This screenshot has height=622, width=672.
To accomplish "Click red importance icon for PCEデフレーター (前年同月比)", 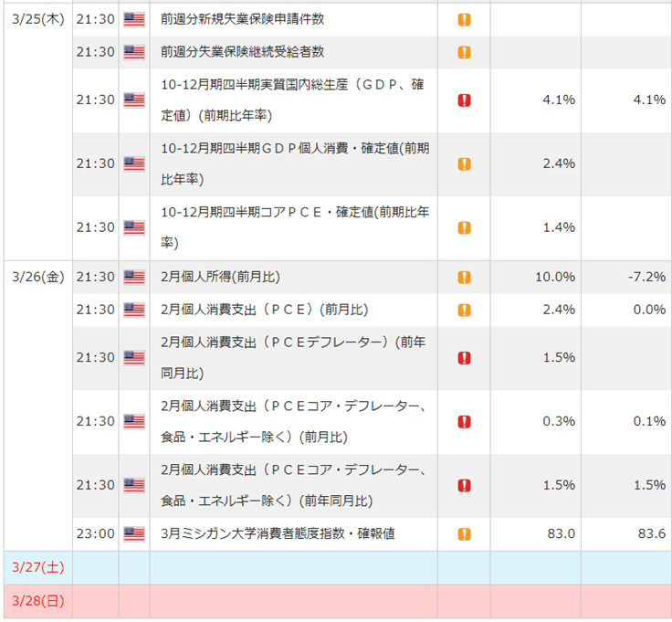I will tap(464, 358).
